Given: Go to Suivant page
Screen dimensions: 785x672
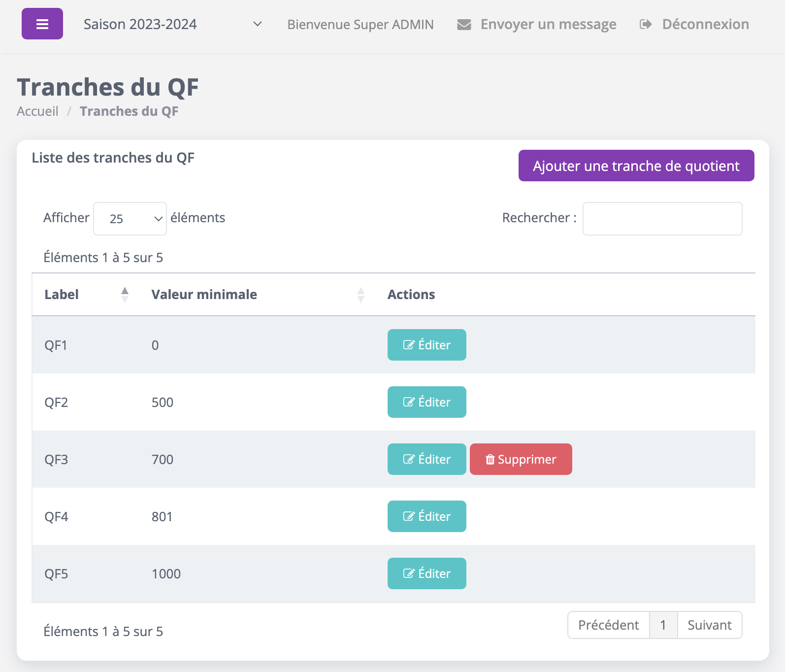Looking at the screenshot, I should coord(709,625).
